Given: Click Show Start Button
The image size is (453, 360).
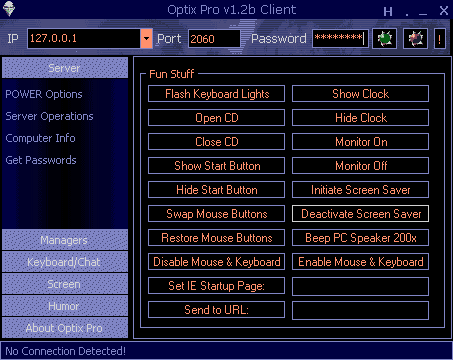Looking at the screenshot, I should [x=217, y=166].
